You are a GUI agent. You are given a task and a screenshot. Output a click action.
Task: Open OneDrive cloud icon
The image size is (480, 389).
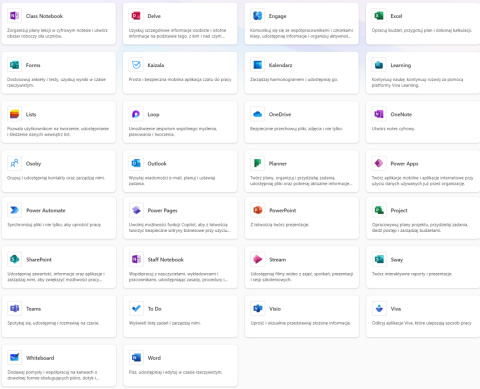[x=257, y=114]
